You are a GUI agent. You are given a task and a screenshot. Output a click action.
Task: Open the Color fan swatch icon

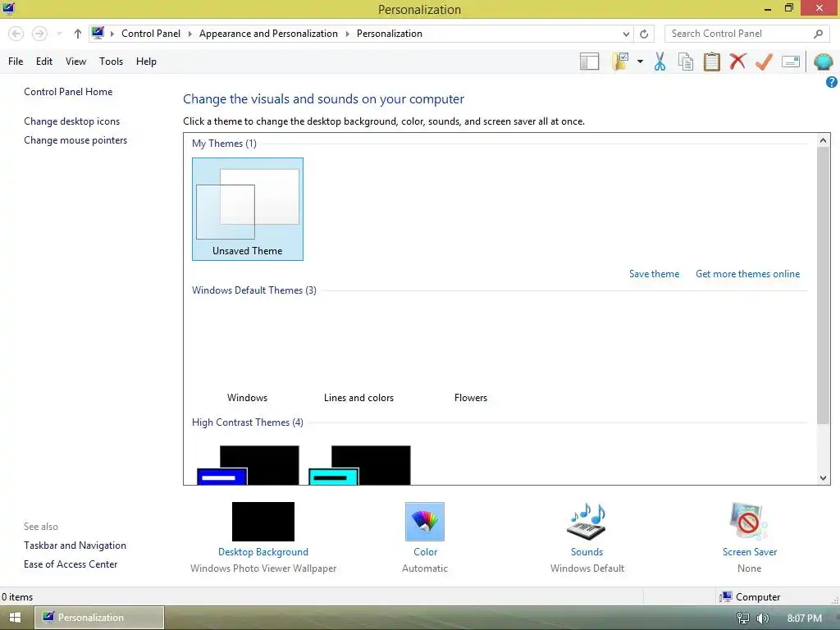click(x=425, y=521)
